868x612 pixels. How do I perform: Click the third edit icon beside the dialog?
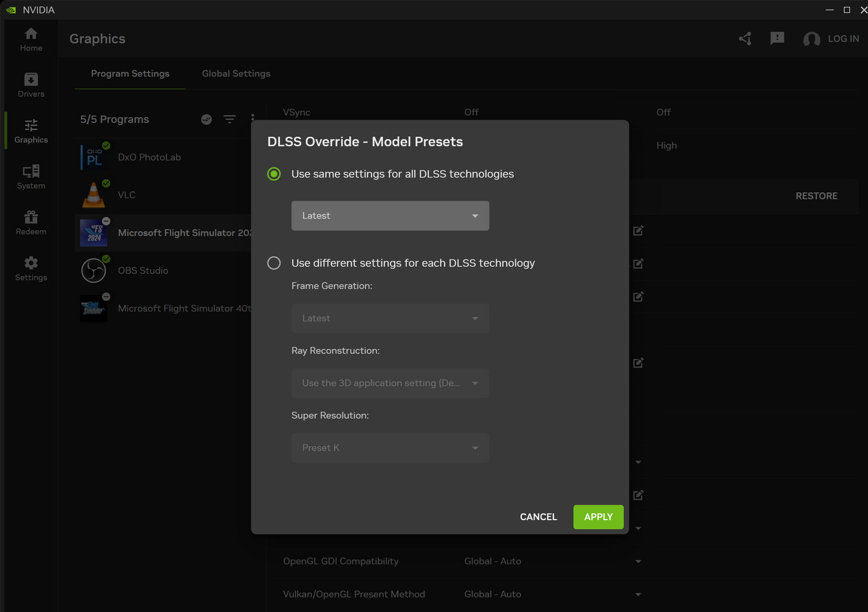tap(638, 296)
